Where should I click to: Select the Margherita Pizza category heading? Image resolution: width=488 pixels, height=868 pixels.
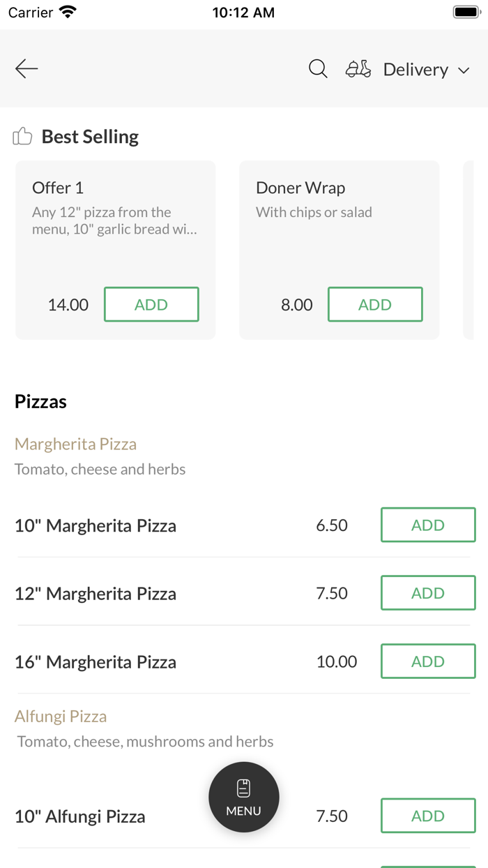pyautogui.click(x=75, y=444)
